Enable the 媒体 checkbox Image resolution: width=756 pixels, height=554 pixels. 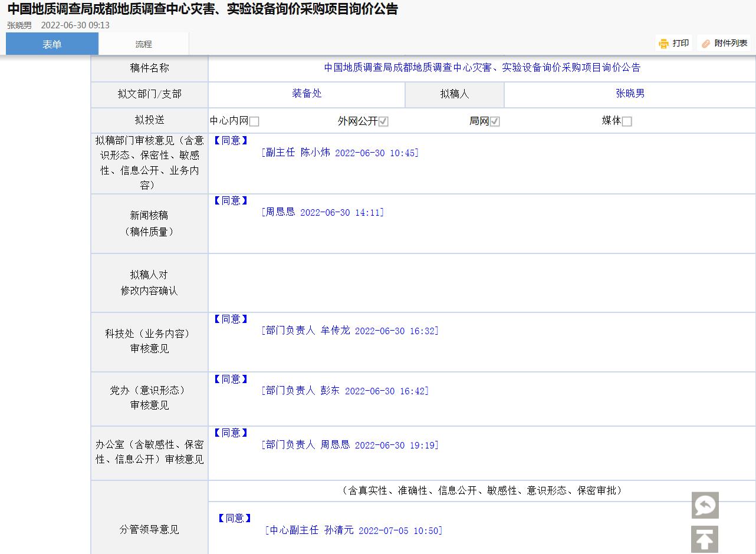click(627, 121)
